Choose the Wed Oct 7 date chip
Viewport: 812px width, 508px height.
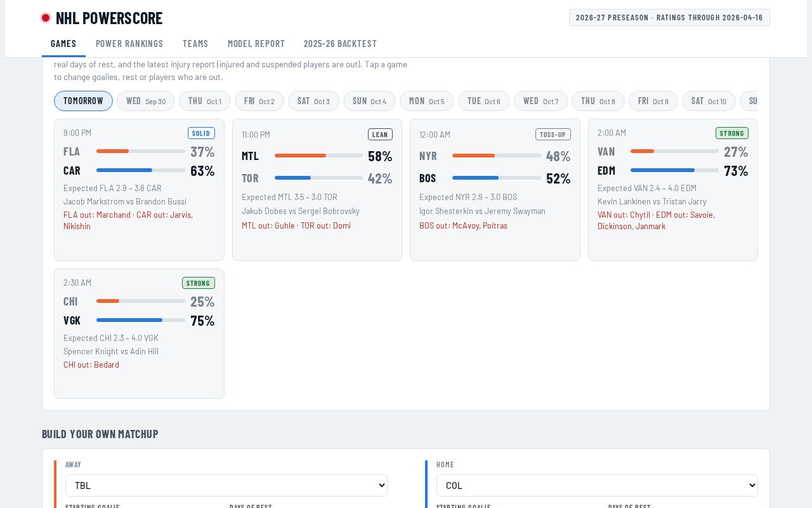click(540, 101)
